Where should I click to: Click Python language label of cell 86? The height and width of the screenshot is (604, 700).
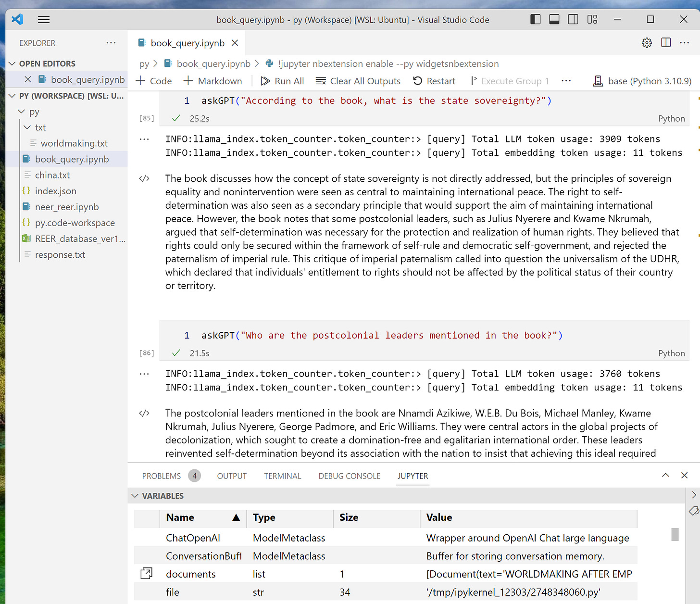(x=671, y=353)
